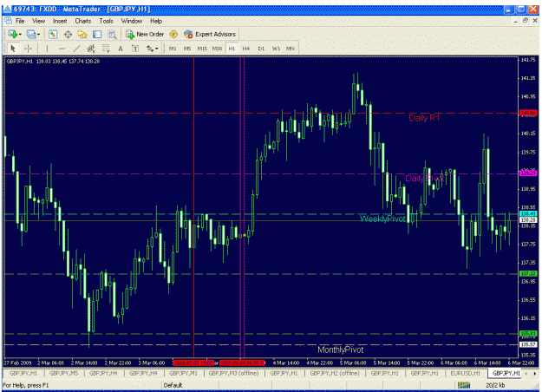Click the chart window icon beside File
The image size is (542, 392).
click(x=8, y=21)
